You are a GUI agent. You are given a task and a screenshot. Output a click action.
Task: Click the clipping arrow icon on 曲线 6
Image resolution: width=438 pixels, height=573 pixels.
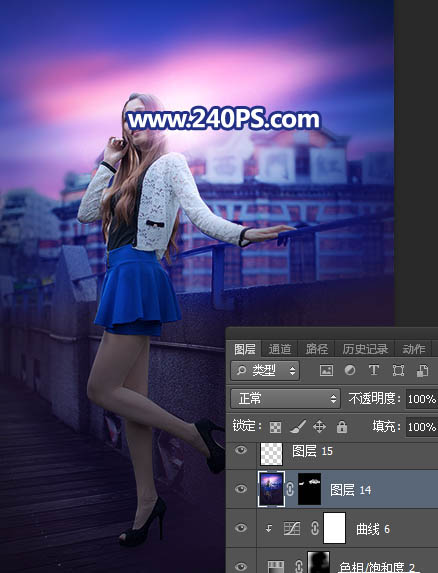[269, 528]
